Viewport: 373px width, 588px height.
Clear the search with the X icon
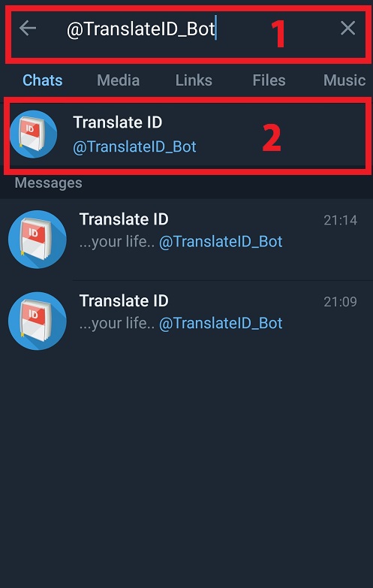[348, 28]
